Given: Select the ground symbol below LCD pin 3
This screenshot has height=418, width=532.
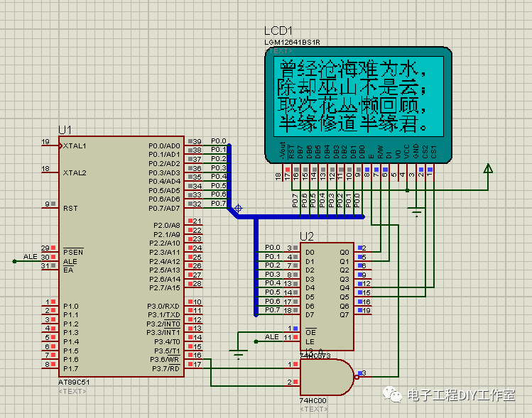Looking at the screenshot, I should tap(416, 211).
